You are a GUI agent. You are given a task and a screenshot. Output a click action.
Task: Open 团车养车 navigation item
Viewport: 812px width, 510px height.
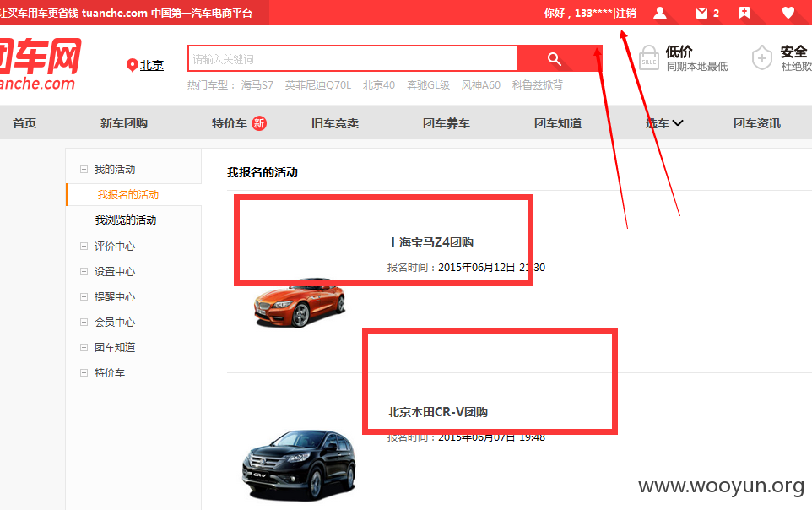(447, 123)
